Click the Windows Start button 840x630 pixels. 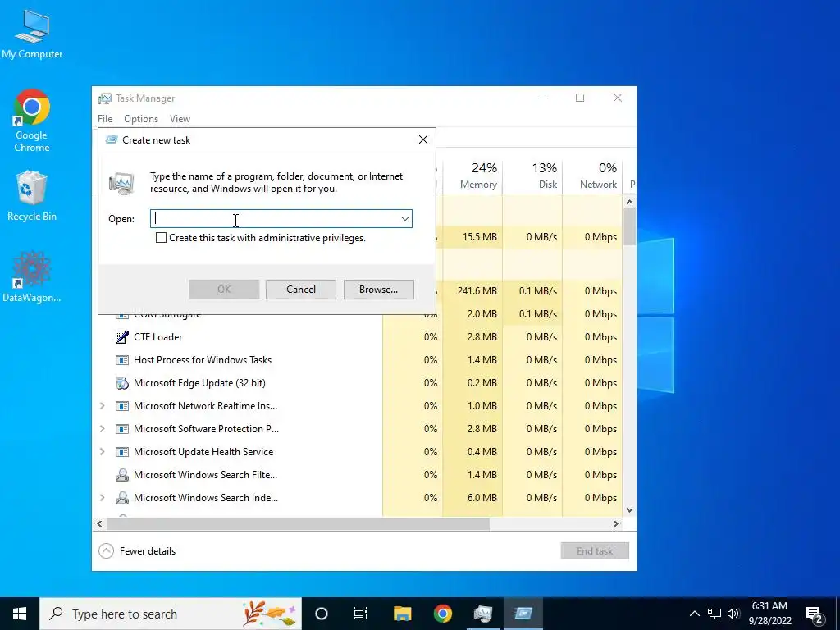(x=20, y=614)
